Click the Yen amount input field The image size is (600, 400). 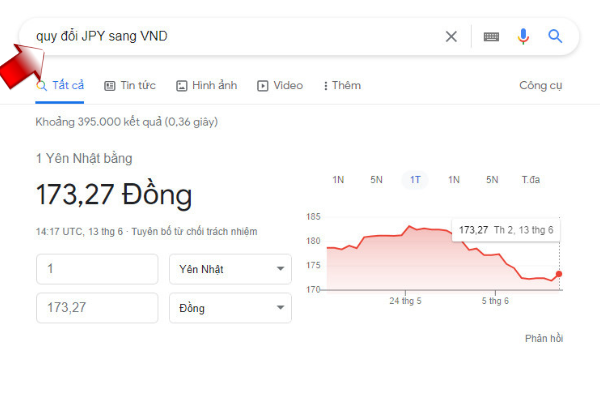point(97,269)
